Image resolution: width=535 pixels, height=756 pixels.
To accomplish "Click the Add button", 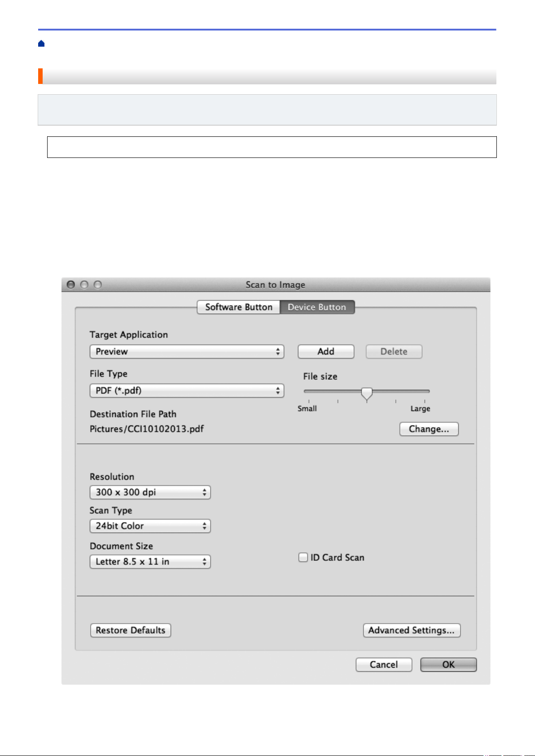I will click(x=326, y=351).
